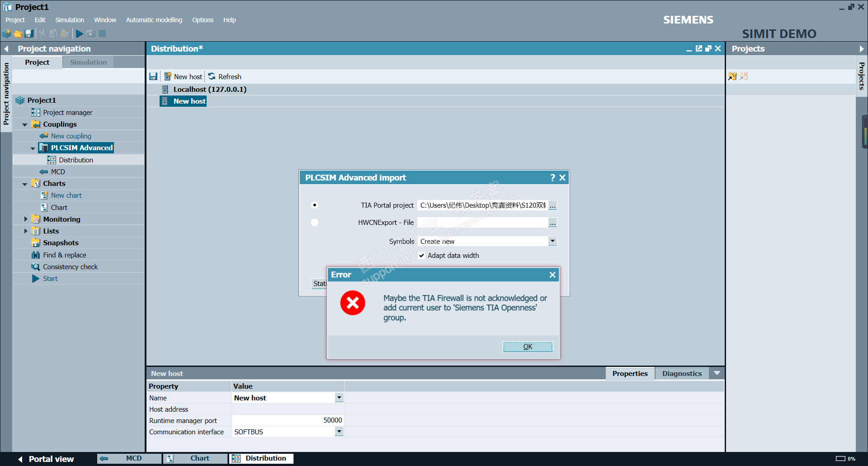Open the Window menu

105,20
